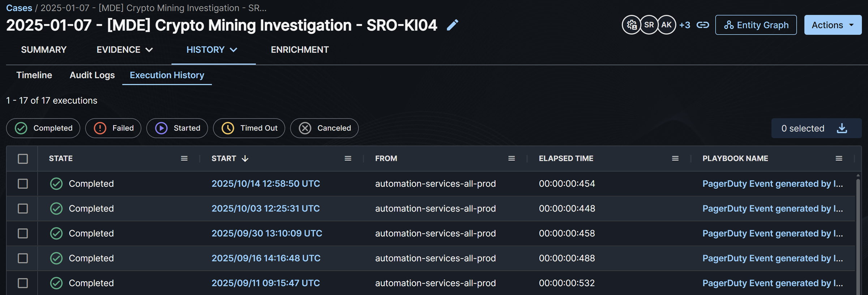Filter executions by Failed status
868x295 pixels.
113,128
